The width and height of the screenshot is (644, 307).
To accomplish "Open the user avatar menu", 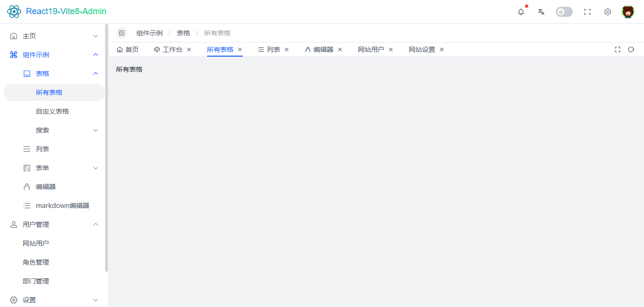I will (x=628, y=12).
